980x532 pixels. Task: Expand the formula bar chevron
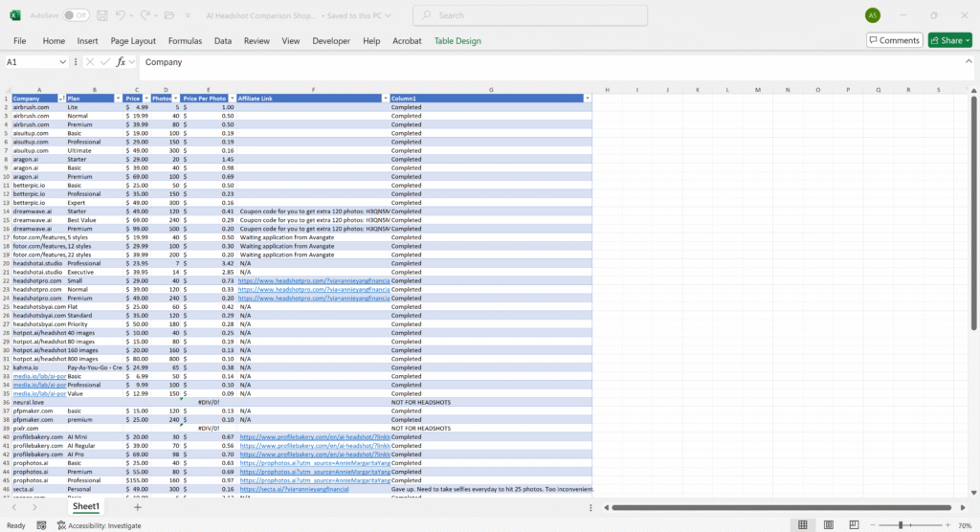click(969, 61)
